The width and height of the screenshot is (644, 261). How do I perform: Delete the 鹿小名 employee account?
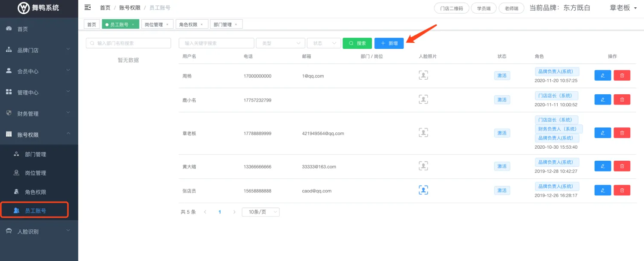(x=622, y=99)
